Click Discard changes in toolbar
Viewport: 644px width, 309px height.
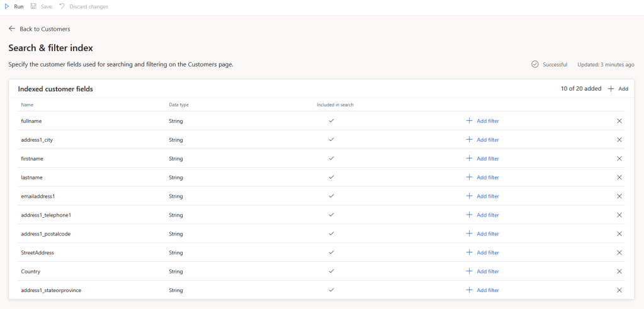click(84, 6)
